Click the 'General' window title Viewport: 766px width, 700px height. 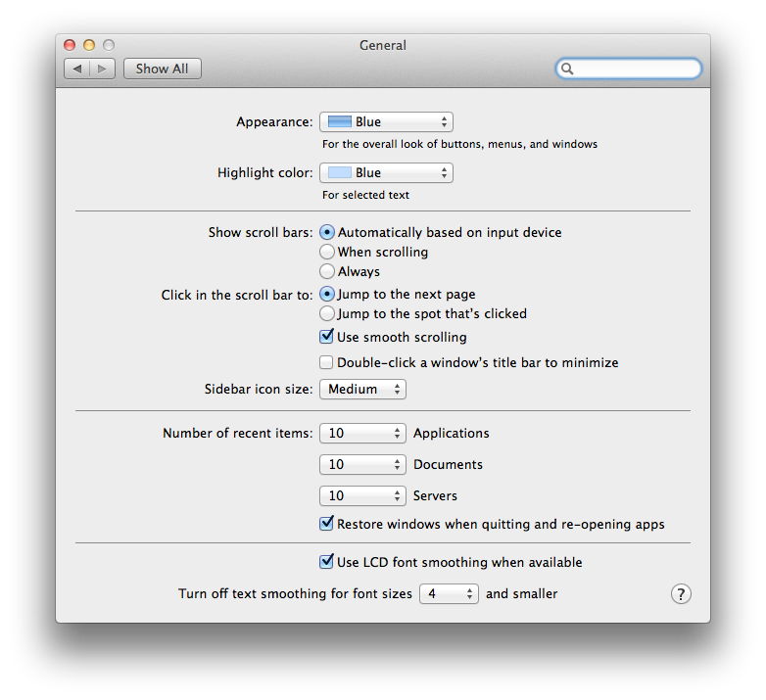point(383,45)
